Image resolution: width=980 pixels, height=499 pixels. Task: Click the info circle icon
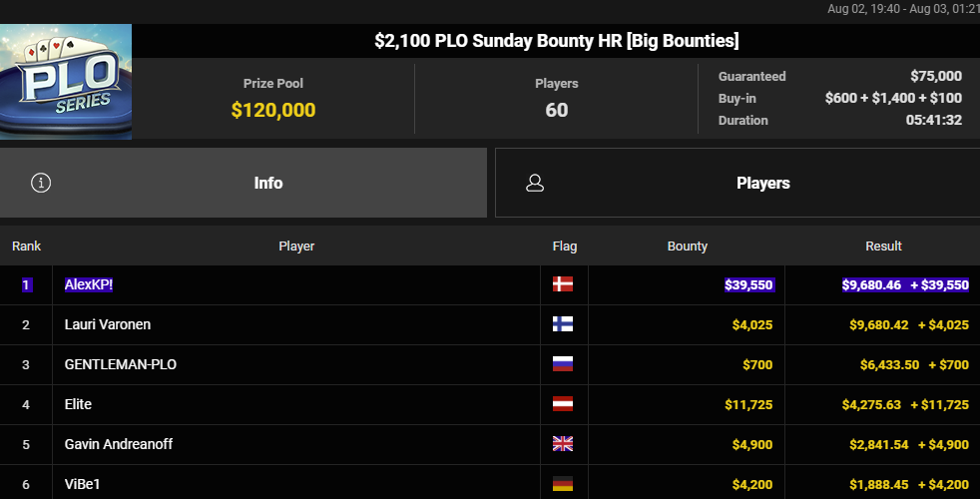[41, 183]
